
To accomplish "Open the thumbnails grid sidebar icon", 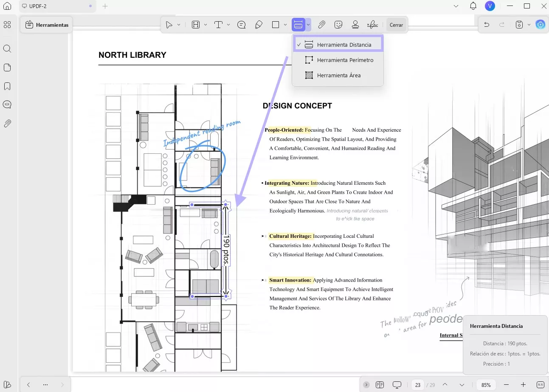I will click(7, 25).
